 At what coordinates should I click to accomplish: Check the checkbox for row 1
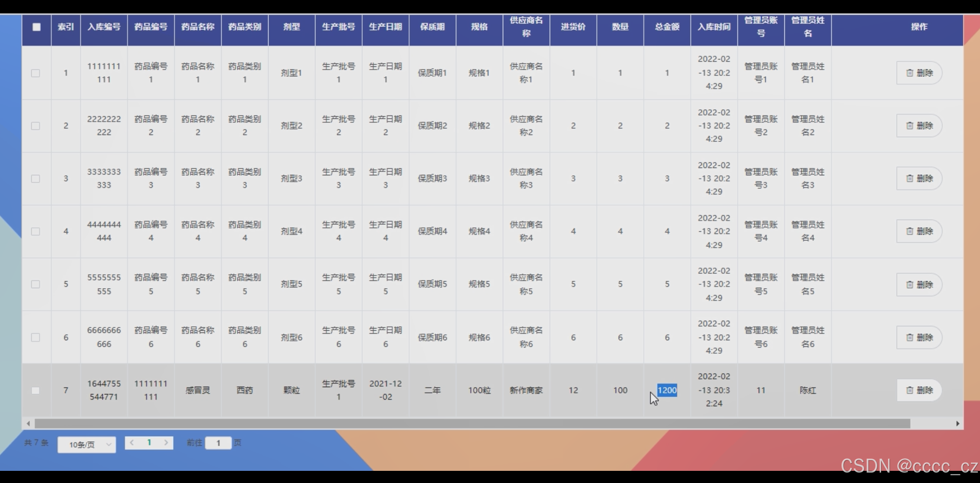36,73
